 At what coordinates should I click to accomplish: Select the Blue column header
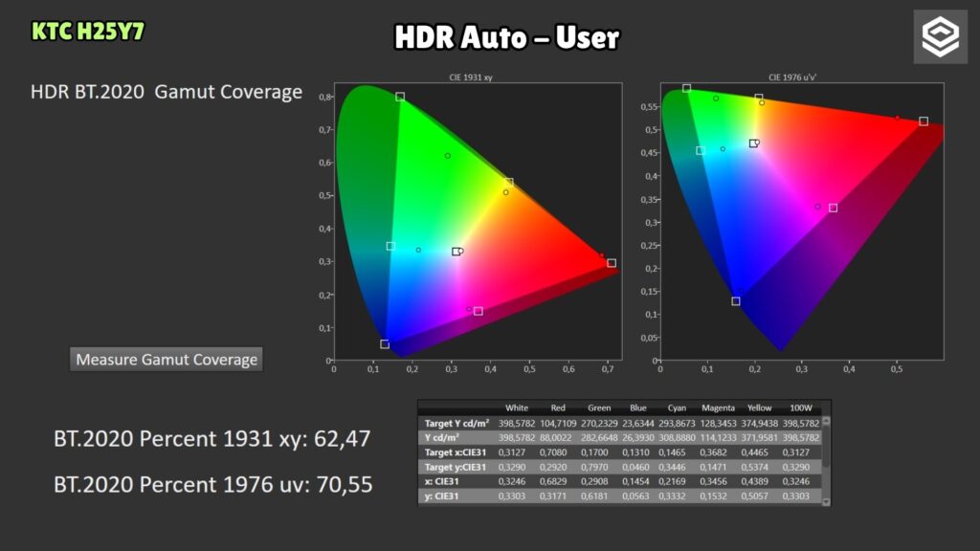click(638, 408)
